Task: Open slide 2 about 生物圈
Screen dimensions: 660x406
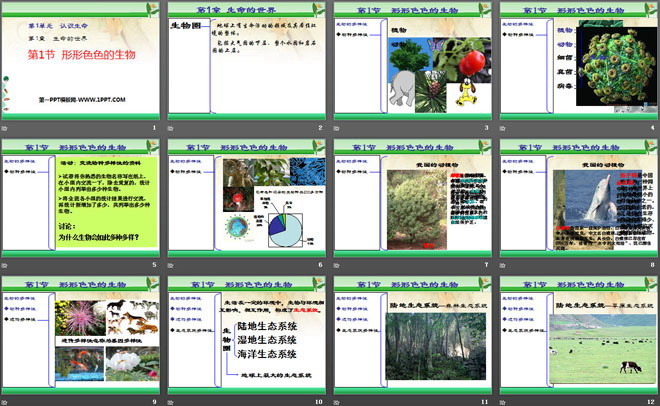Action: (x=246, y=62)
